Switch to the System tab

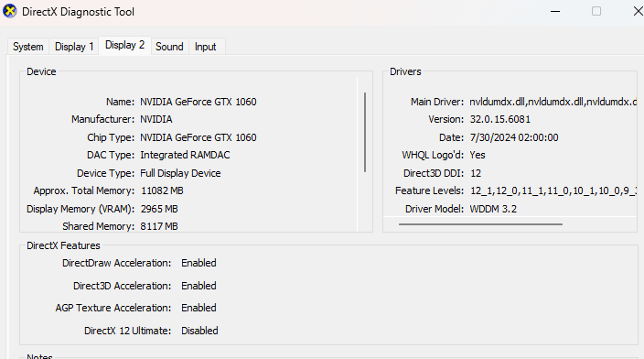[x=28, y=47]
